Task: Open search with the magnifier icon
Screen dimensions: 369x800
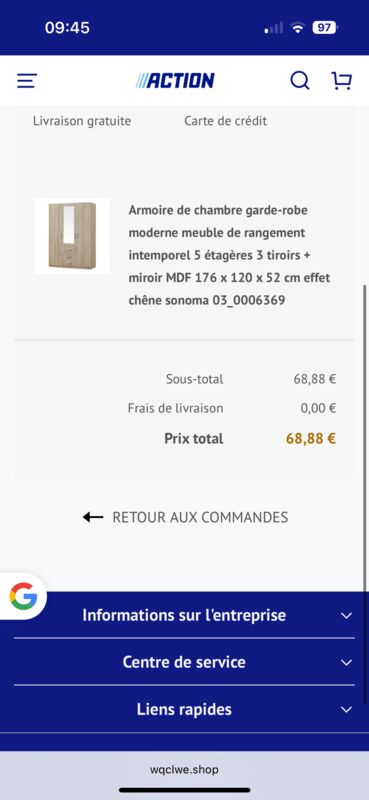Action: tap(300, 81)
